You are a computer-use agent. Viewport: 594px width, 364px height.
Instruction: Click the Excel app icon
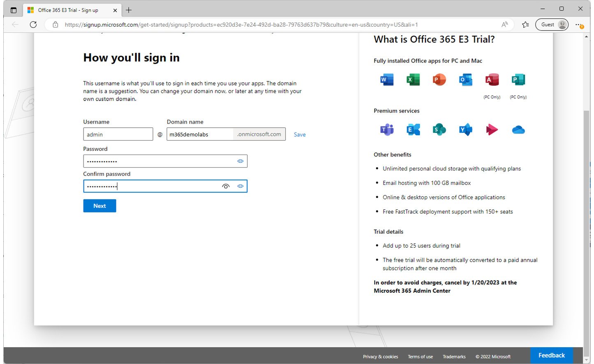tap(413, 80)
